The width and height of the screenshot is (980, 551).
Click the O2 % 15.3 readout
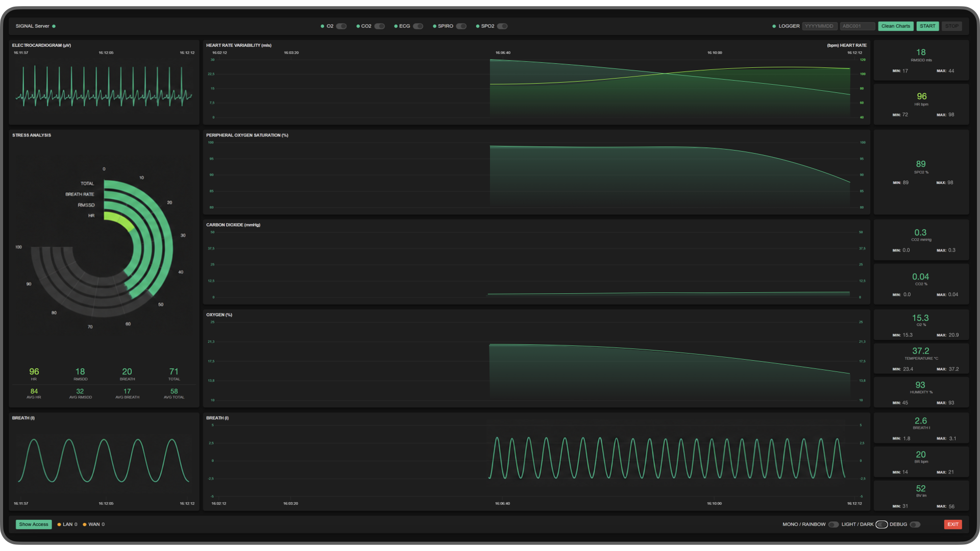click(921, 318)
